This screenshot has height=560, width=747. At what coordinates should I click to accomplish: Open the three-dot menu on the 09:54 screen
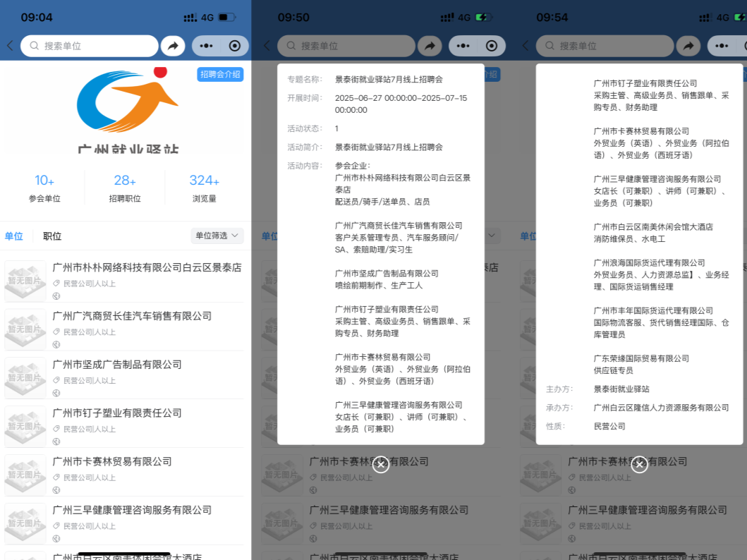coord(722,46)
